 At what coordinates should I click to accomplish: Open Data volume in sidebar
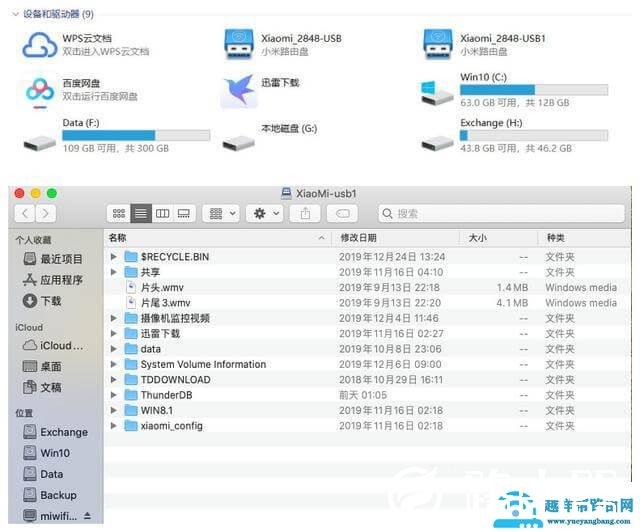point(43,474)
